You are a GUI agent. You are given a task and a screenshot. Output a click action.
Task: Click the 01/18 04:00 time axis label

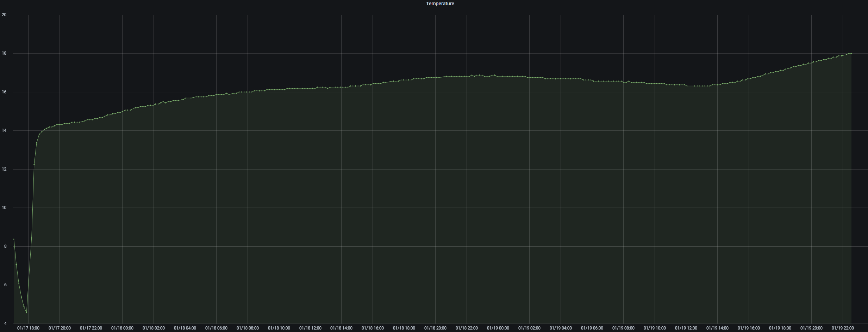185,328
